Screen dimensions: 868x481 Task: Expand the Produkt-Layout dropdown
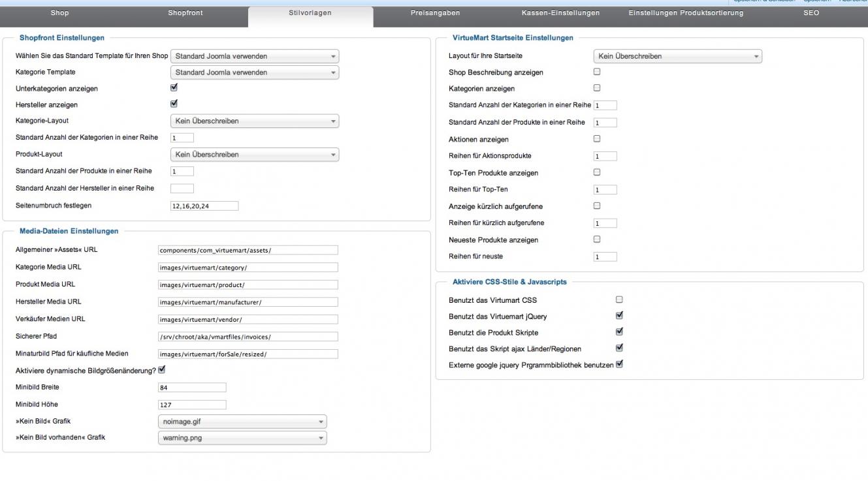255,155
